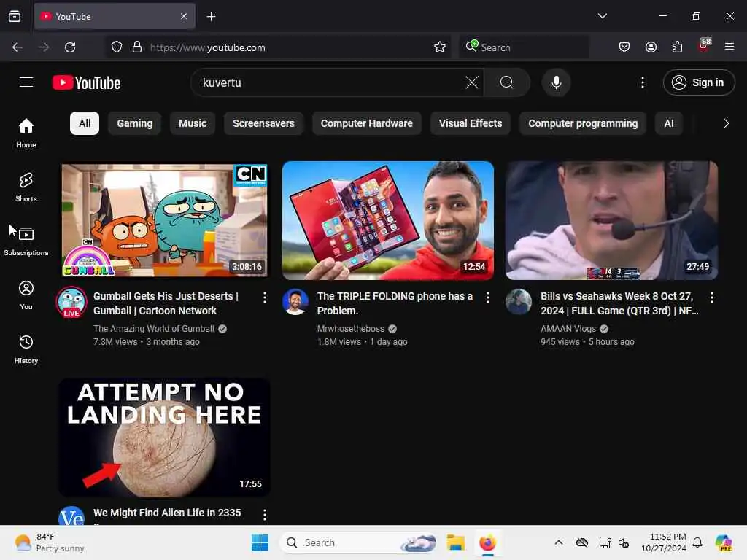Open options menu for Alien Life video

point(264,514)
